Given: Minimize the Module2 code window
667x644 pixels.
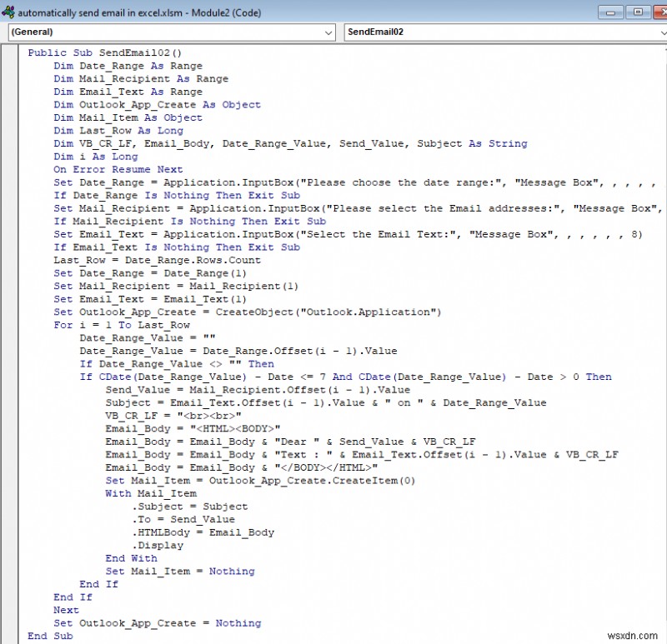Looking at the screenshot, I should 610,12.
